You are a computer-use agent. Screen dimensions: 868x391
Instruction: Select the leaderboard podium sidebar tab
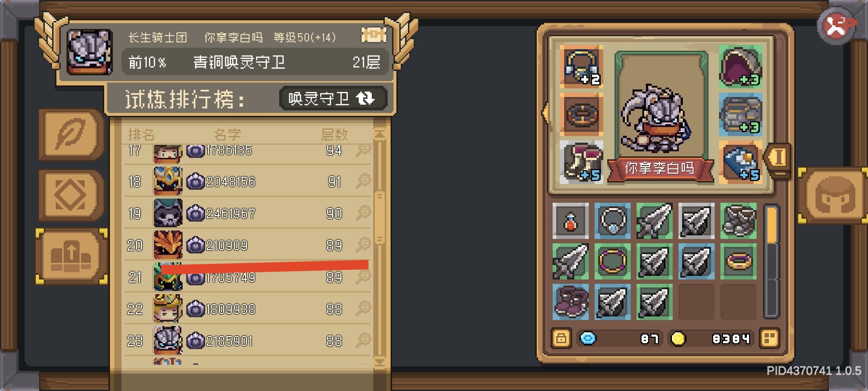[x=71, y=256]
